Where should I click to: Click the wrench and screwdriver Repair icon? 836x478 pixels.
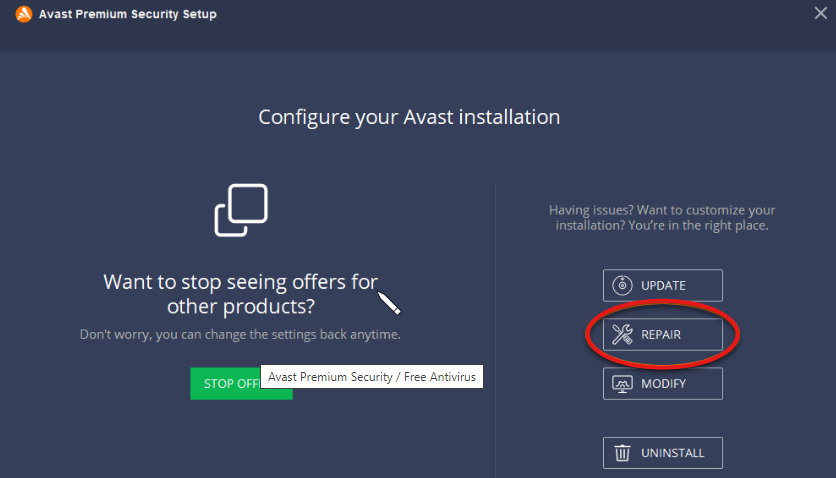(622, 335)
